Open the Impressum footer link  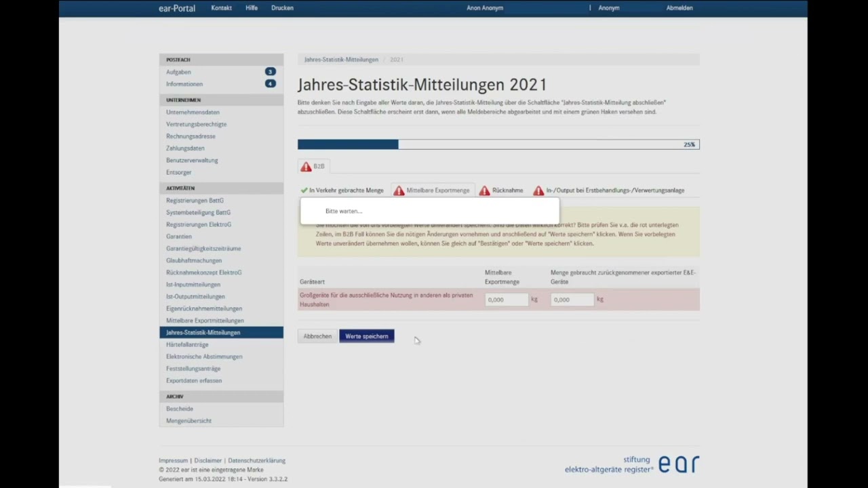click(173, 461)
